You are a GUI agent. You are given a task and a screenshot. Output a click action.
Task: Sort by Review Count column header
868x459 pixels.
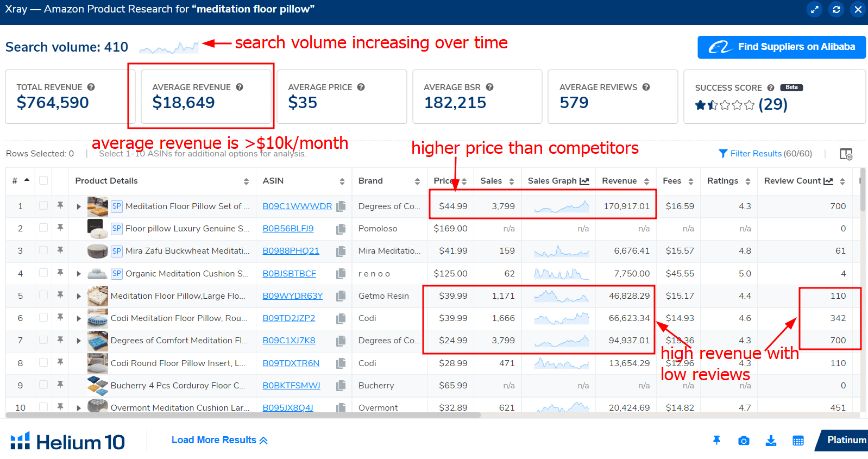(842, 181)
